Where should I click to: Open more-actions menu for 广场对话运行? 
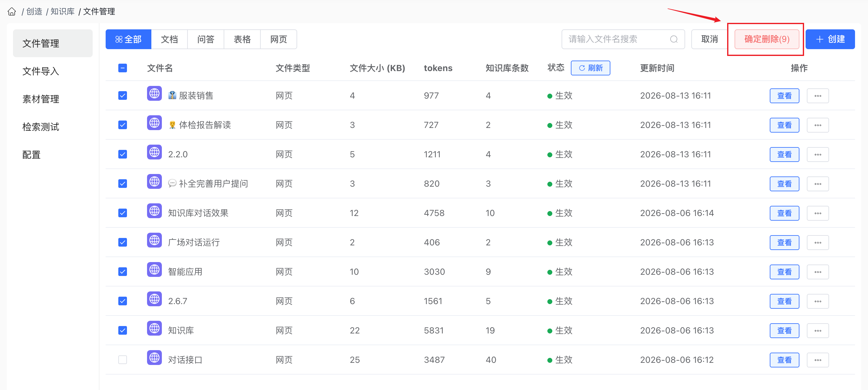pos(818,242)
